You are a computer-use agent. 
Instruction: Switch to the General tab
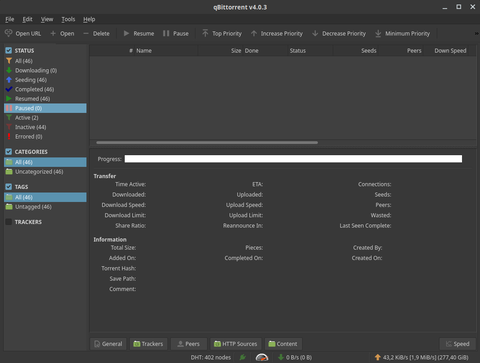108,344
